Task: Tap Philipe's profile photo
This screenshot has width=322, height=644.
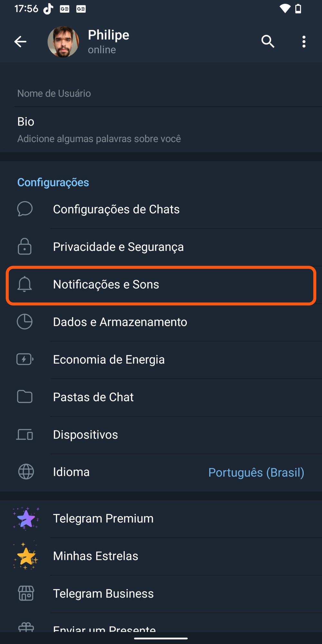Action: (63, 42)
